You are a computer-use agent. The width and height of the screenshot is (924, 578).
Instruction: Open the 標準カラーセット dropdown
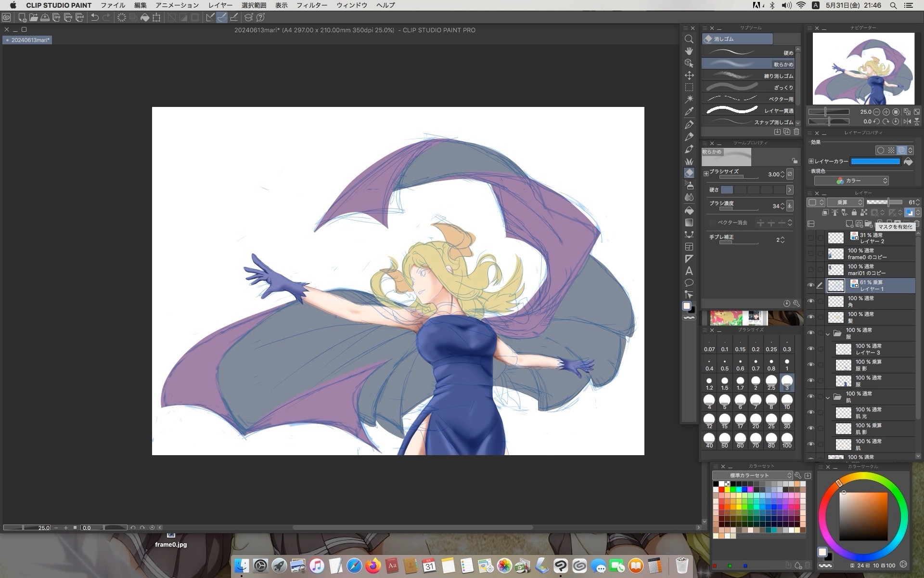click(x=752, y=475)
